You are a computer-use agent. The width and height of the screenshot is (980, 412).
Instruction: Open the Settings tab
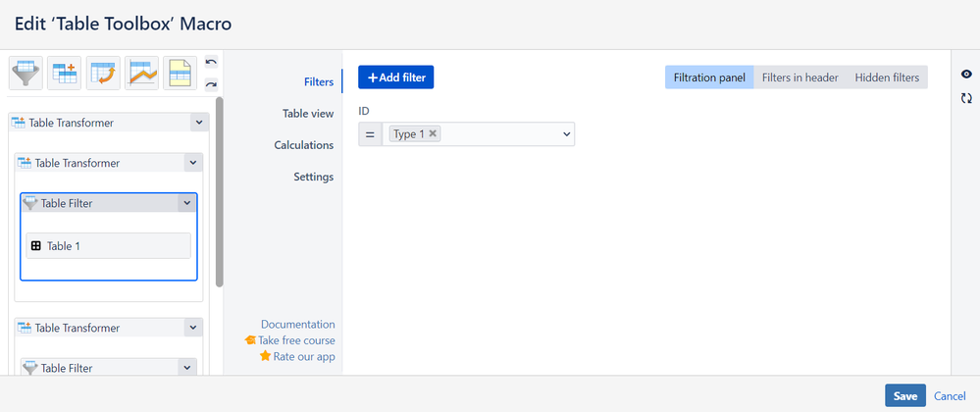coord(314,177)
